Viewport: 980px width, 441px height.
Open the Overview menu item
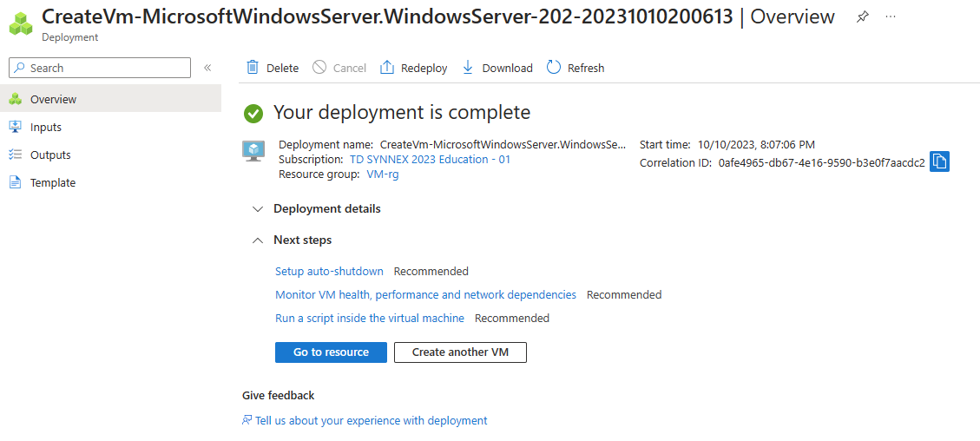[110, 99]
